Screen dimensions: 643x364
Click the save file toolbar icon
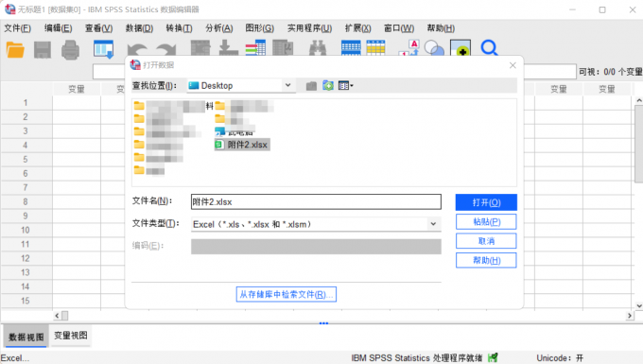coord(43,50)
